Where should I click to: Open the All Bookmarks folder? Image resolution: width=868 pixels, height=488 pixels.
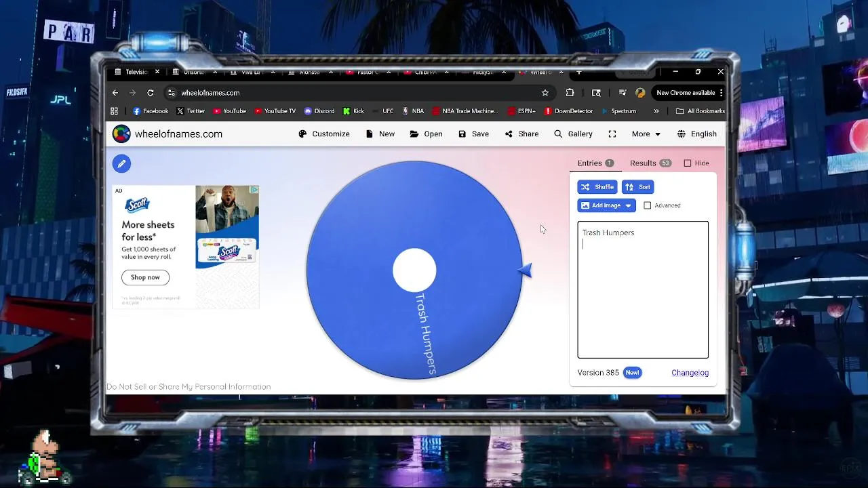click(701, 111)
